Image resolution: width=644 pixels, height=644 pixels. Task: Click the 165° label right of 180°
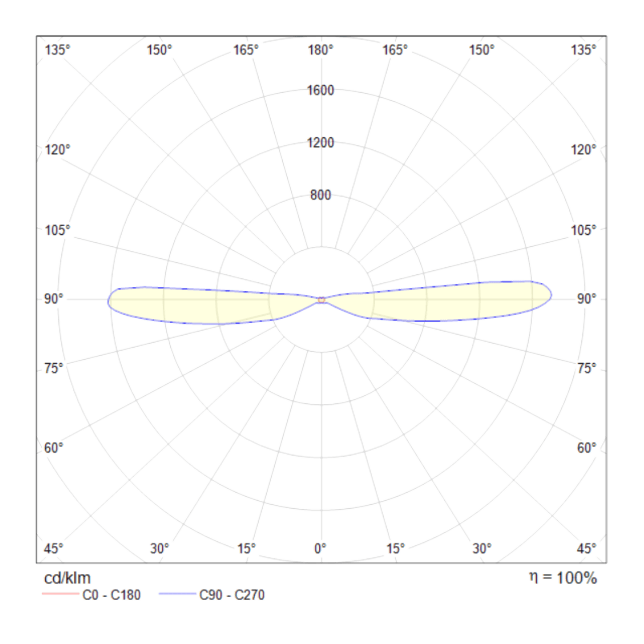click(395, 50)
